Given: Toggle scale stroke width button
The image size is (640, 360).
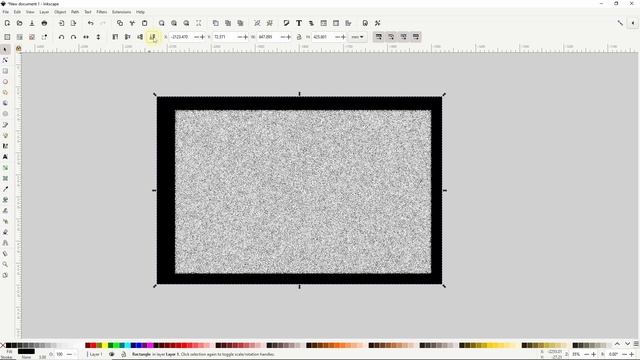Looking at the screenshot, I should tap(379, 37).
